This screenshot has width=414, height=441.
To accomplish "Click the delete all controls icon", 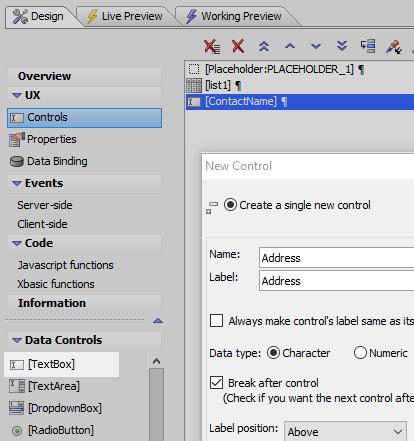I will click(x=212, y=46).
